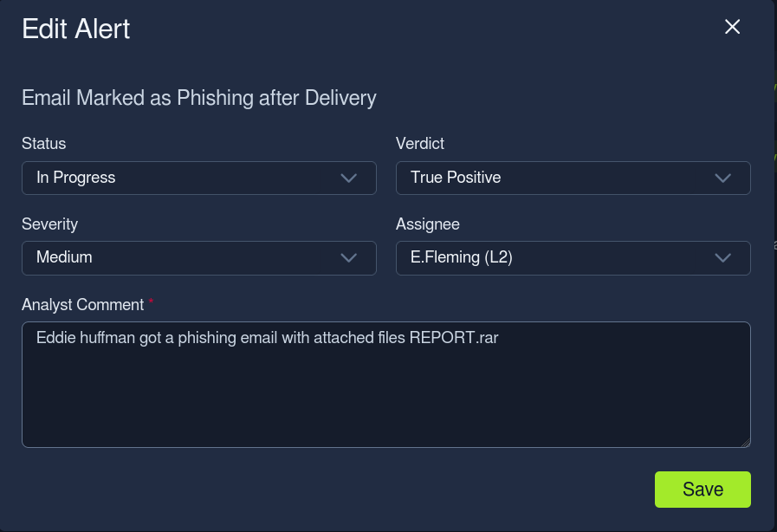Click the Edit Alert dialog title
This screenshot has height=532, width=777.
point(76,29)
